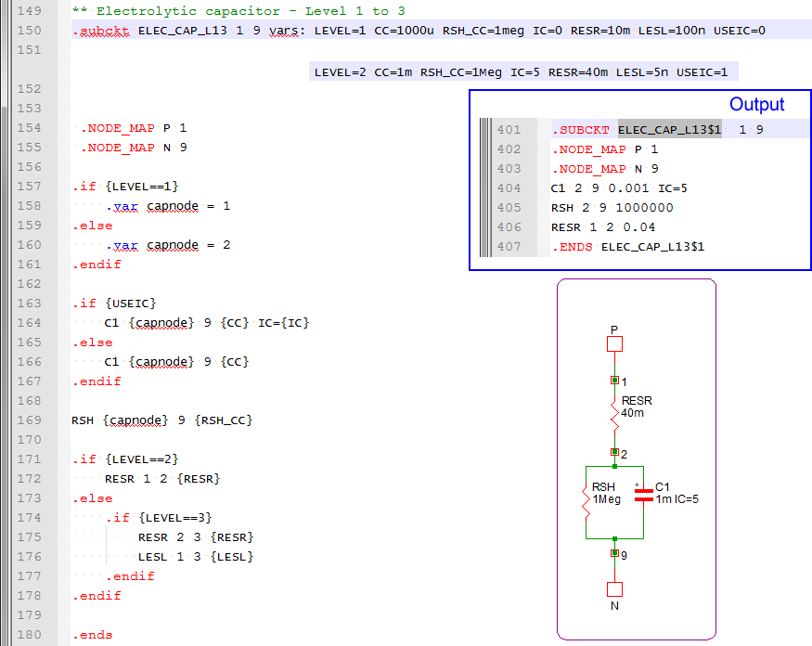Click the {LEVEL==3} condition text
This screenshot has height=646, width=812.
pyautogui.click(x=173, y=517)
